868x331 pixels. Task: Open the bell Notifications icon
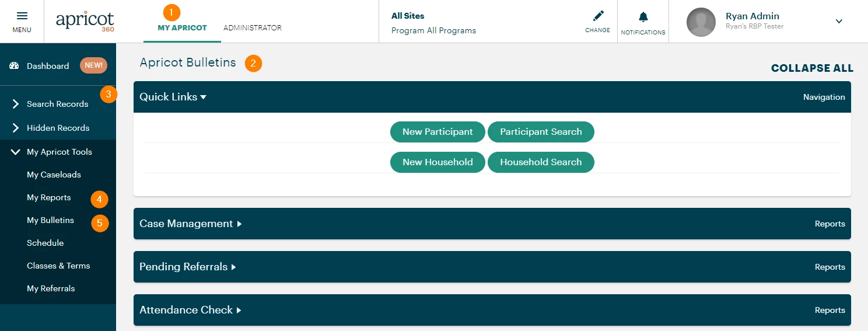click(643, 16)
